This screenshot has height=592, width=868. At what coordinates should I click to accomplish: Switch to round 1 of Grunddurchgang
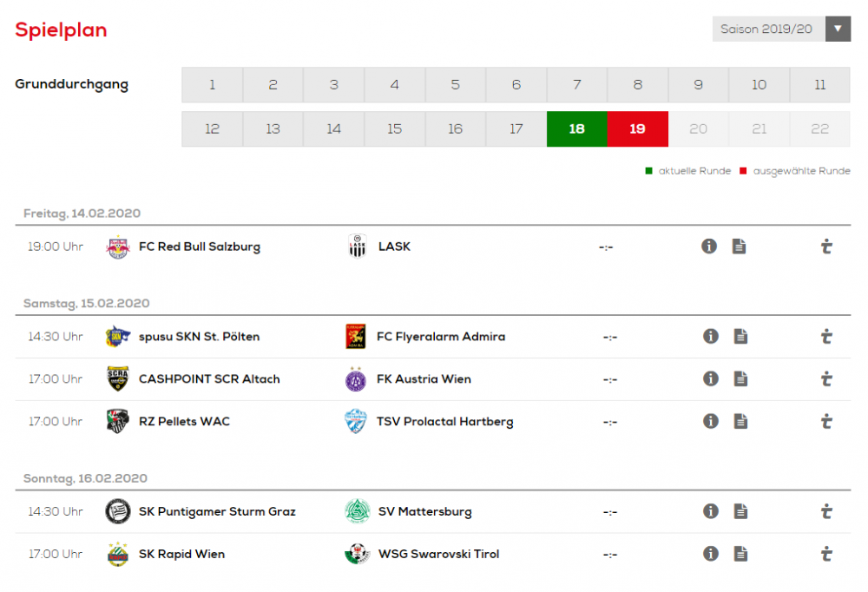[x=212, y=85]
